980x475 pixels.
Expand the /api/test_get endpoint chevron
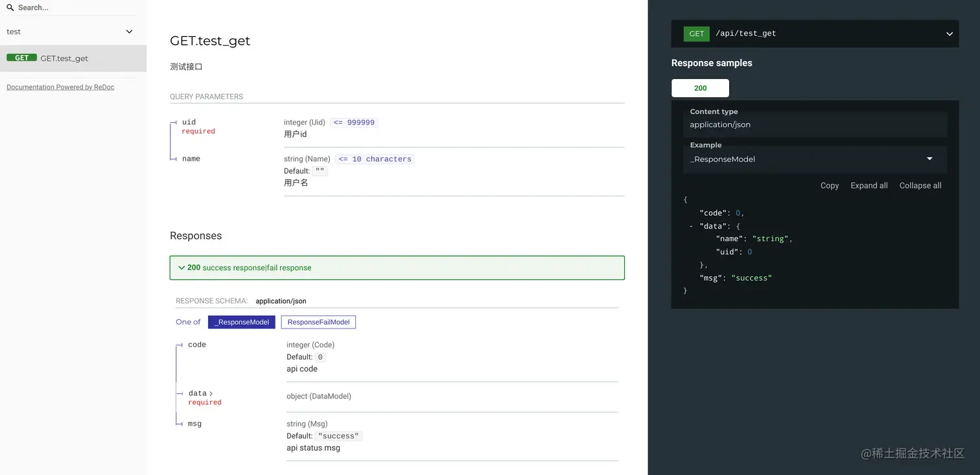tap(950, 34)
